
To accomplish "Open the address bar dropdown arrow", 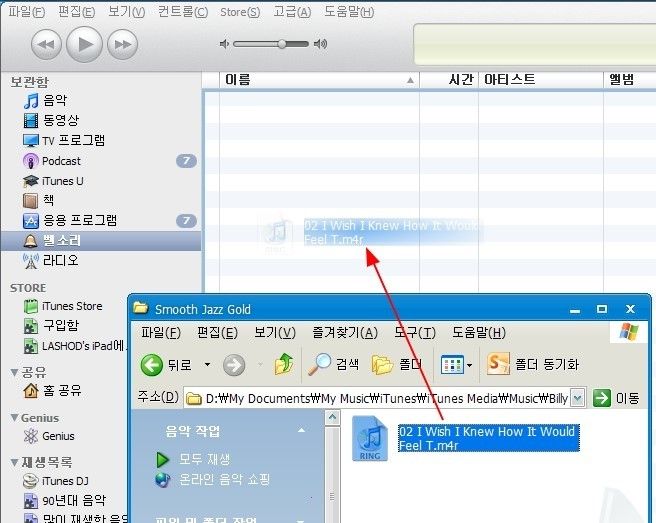I will pyautogui.click(x=577, y=398).
